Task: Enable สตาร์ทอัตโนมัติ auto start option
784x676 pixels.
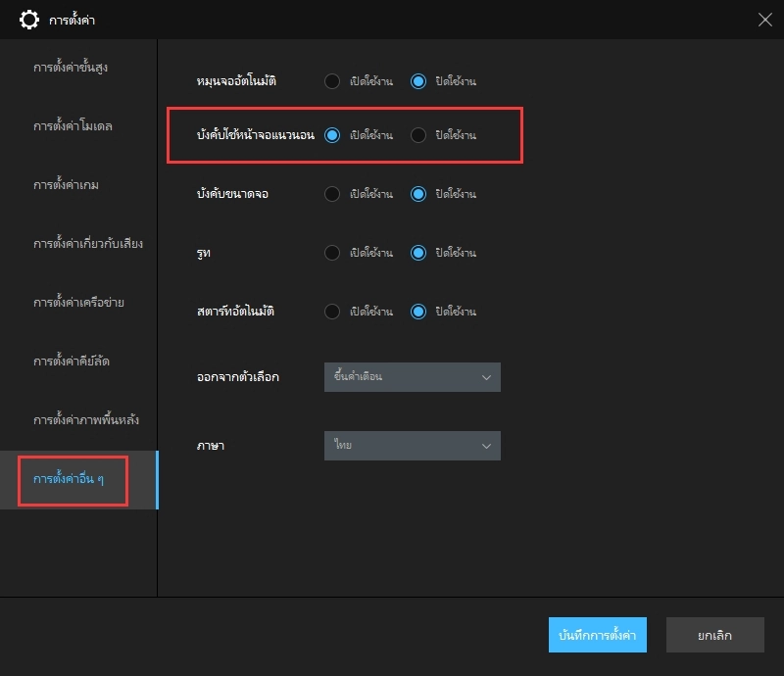Action: pyautogui.click(x=332, y=312)
